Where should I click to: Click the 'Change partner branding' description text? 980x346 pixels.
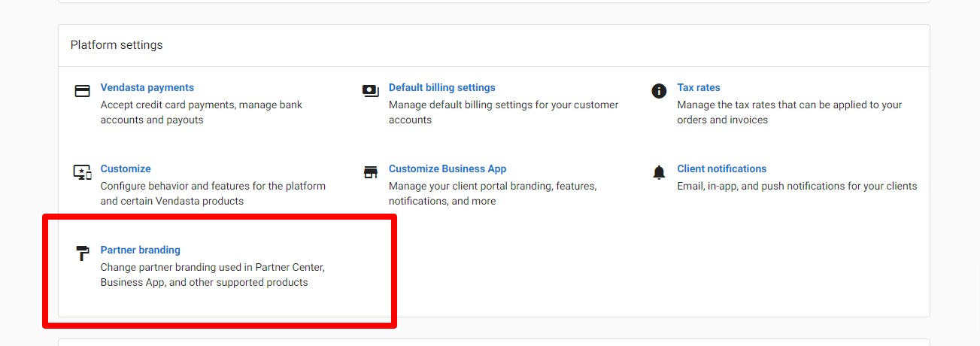[x=213, y=275]
